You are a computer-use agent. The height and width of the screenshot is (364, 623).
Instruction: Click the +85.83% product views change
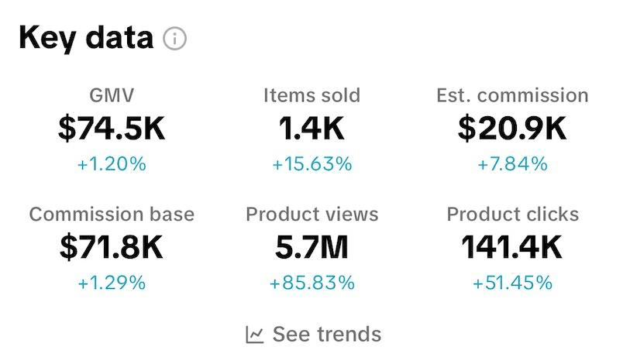[x=311, y=283]
